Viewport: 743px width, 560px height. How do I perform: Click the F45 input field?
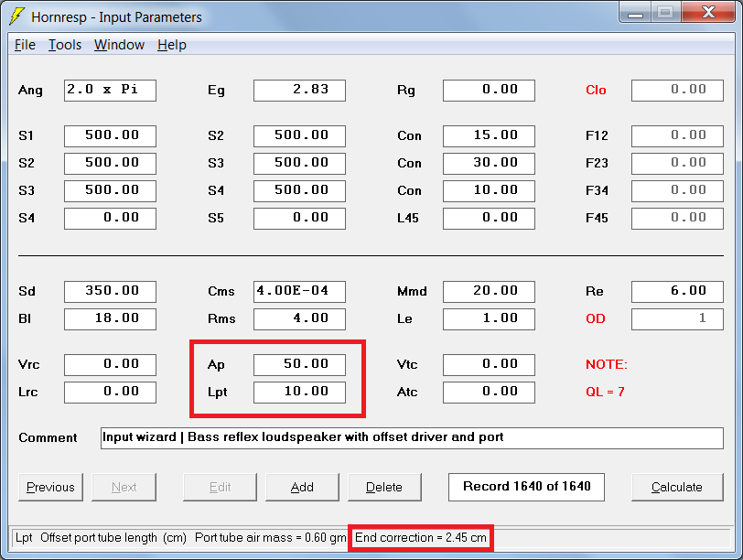click(x=678, y=219)
